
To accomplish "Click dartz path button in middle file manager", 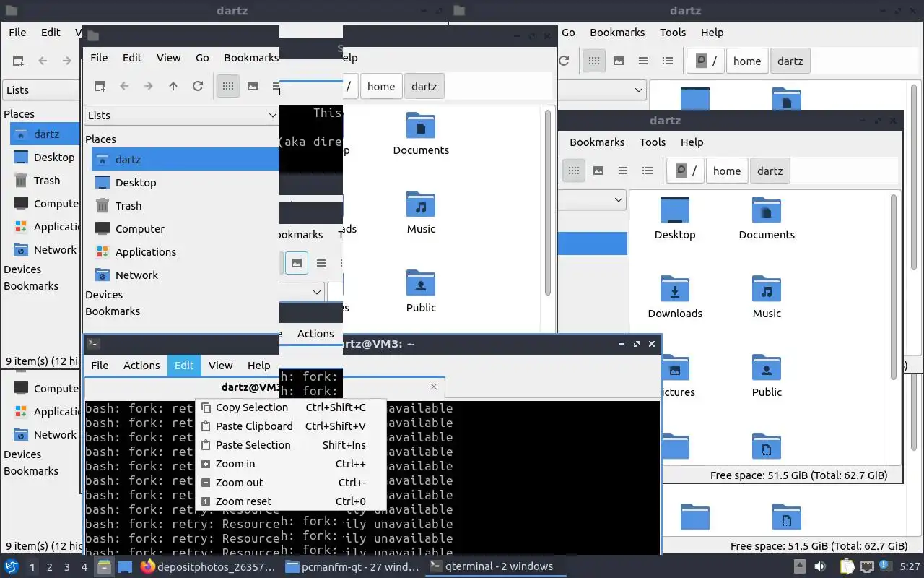I will 424,86.
